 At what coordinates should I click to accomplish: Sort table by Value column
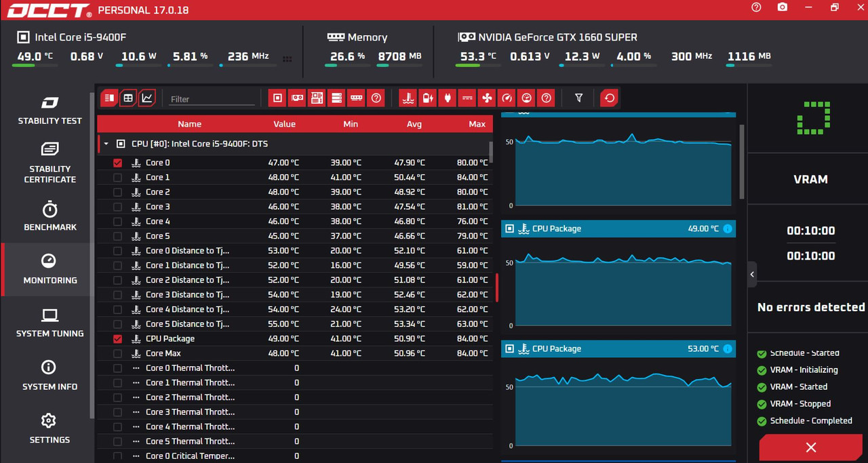284,124
